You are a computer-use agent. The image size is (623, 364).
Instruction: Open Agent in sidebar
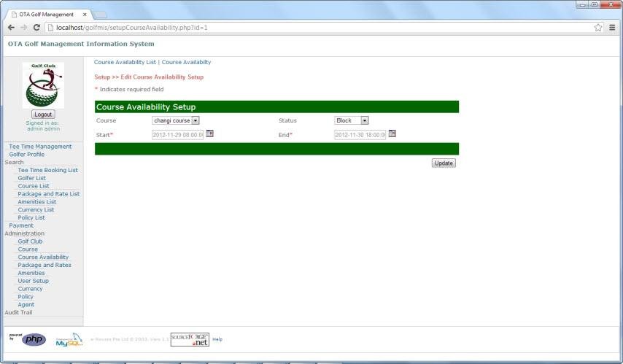click(26, 305)
